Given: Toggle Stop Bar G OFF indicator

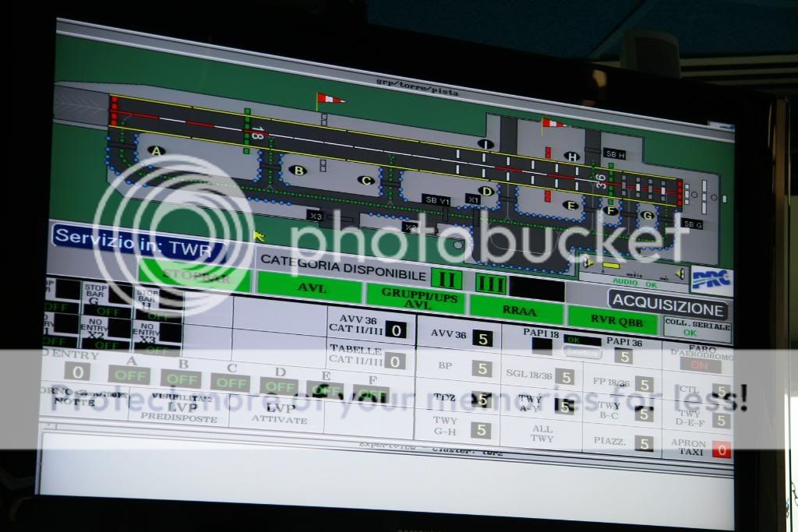Looking at the screenshot, I should (x=108, y=312).
